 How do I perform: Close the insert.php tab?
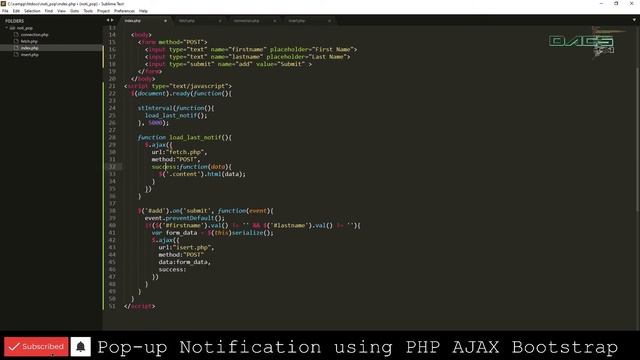(329, 21)
